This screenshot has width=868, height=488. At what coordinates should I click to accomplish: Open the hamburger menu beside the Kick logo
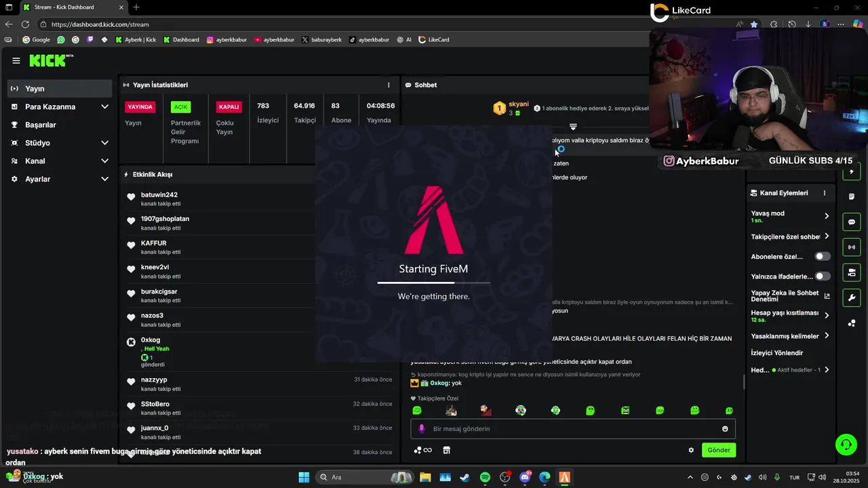pos(16,60)
